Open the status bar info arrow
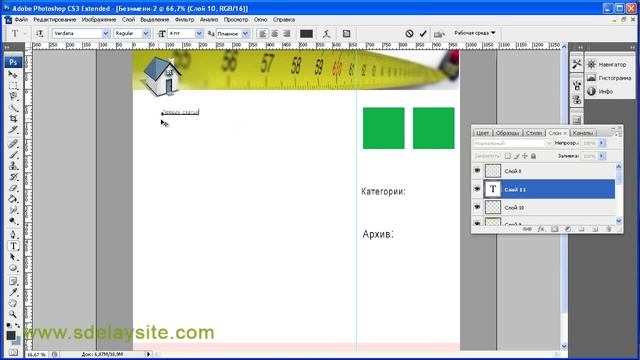This screenshot has width=640, height=360. coord(148,354)
